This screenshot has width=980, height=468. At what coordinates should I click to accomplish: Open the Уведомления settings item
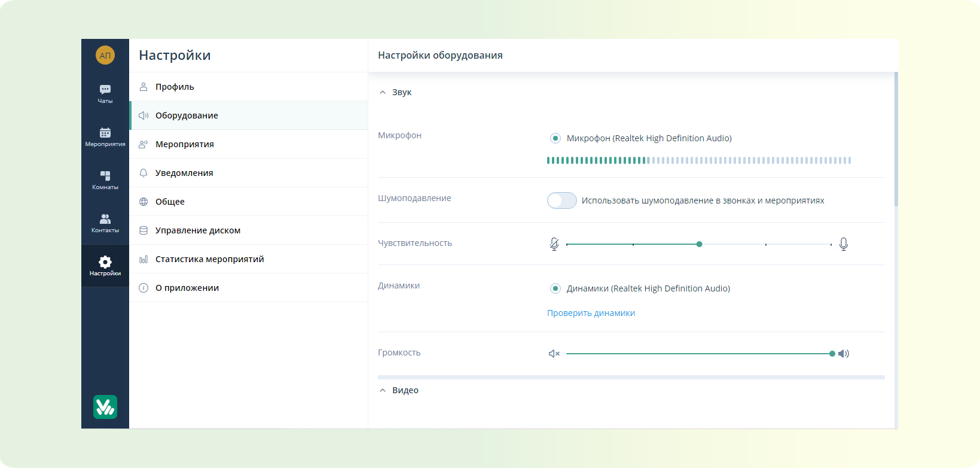pos(184,173)
